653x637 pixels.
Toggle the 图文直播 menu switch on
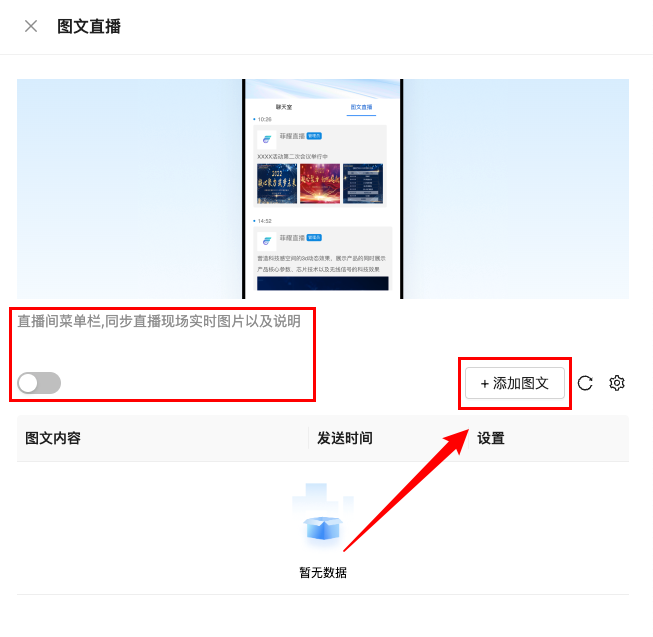click(x=39, y=383)
